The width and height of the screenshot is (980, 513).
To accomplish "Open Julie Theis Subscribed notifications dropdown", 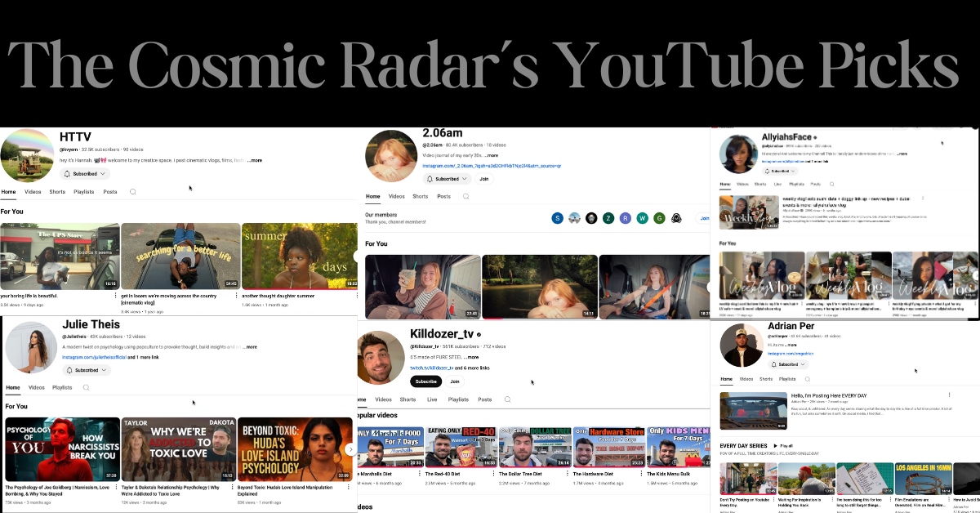I will [x=86, y=370].
